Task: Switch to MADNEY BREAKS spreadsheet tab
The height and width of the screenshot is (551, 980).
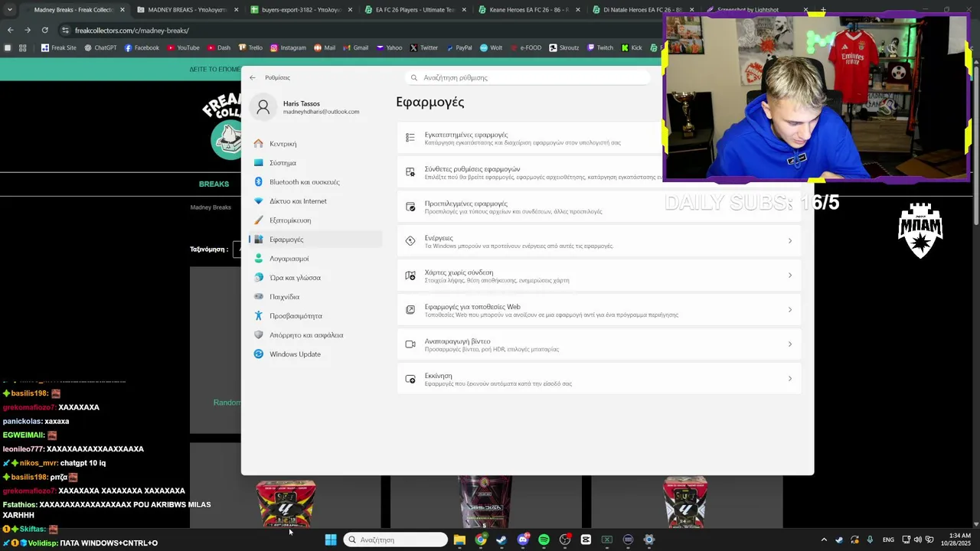Action: pos(187,10)
